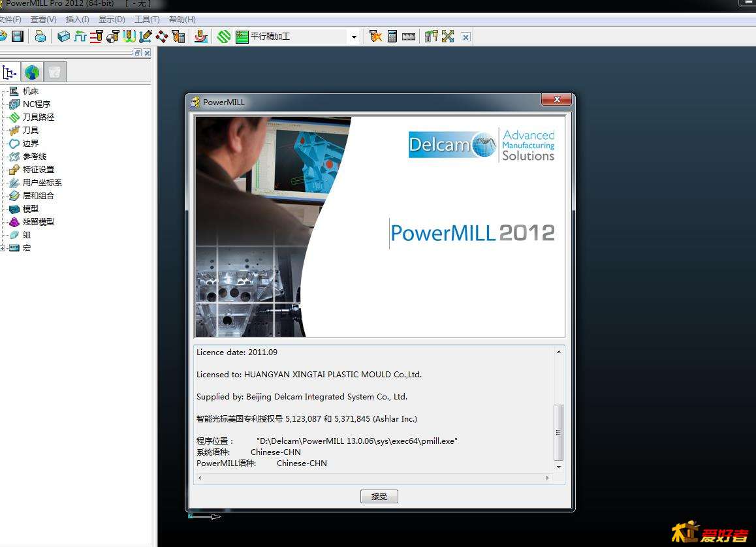The width and height of the screenshot is (756, 547).
Task: Click the 接受 button in PowerMILL dialog
Action: pos(379,496)
